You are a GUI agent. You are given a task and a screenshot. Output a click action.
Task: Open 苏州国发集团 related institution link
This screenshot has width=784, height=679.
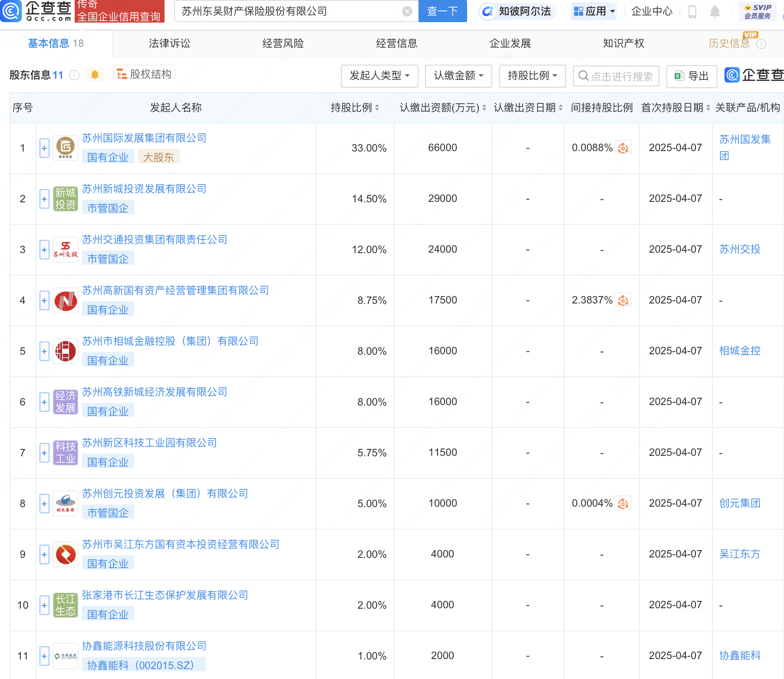[745, 148]
